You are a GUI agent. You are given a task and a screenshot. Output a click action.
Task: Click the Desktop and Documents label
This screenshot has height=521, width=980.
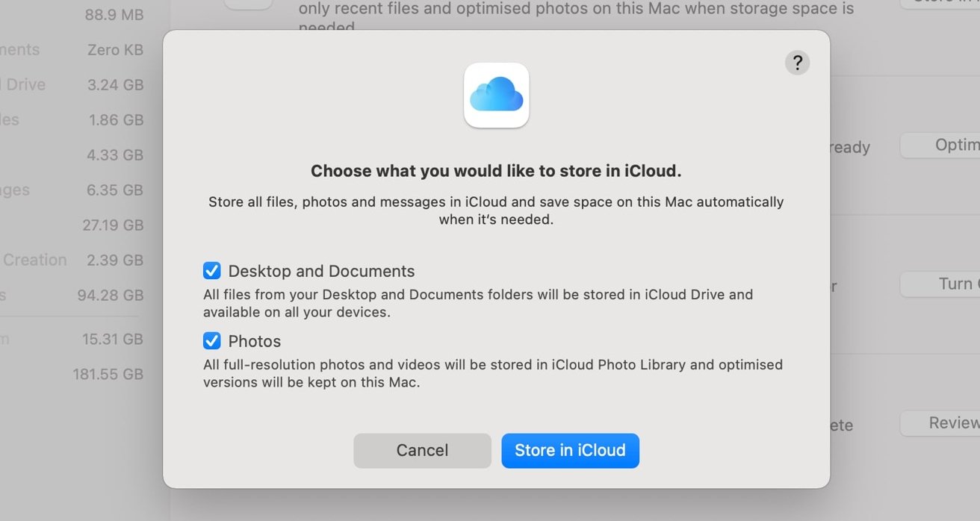[321, 271]
